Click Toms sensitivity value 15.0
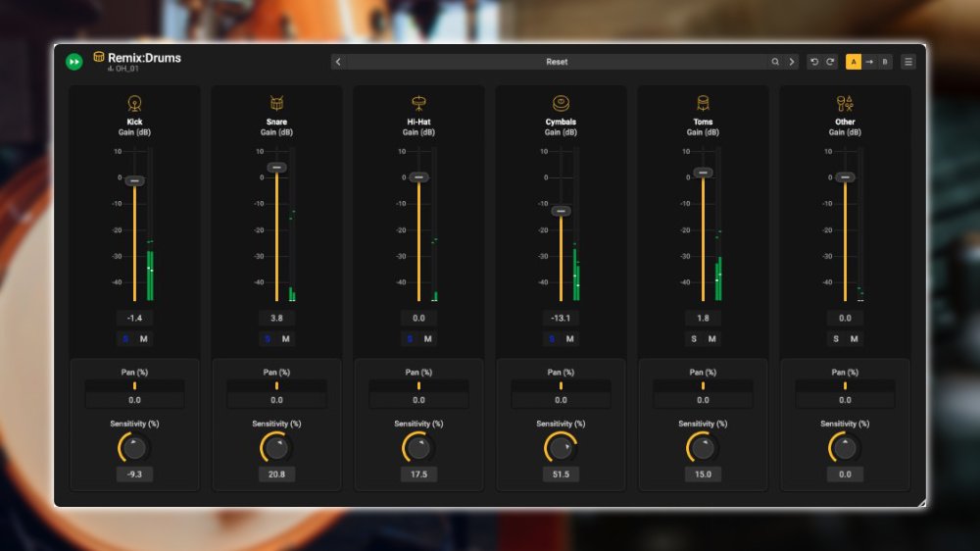The height and width of the screenshot is (551, 980). pos(703,475)
